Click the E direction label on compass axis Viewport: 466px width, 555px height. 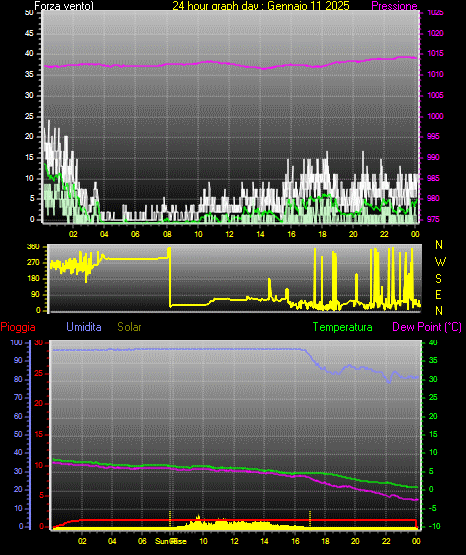tap(438, 294)
